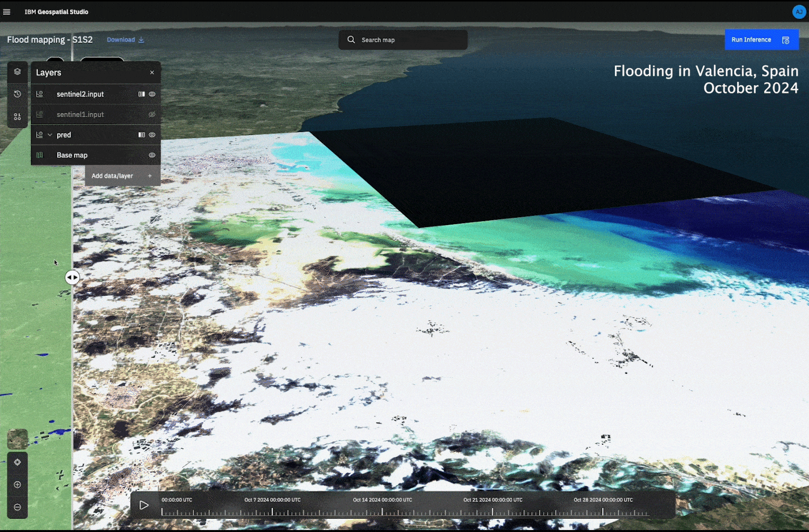Zoom in on the map

(17, 485)
